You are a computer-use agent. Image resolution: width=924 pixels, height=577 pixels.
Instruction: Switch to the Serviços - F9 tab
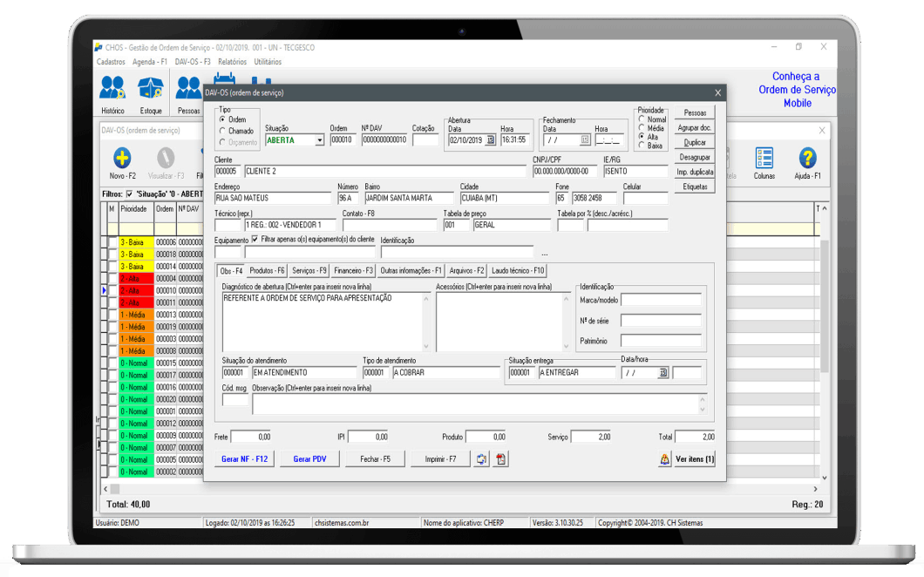tap(309, 270)
